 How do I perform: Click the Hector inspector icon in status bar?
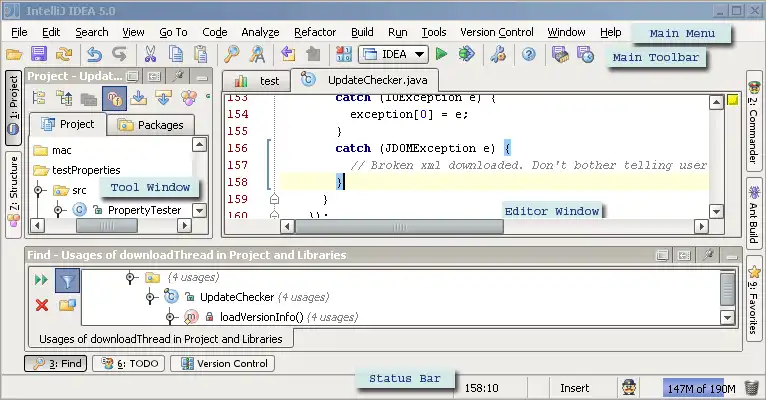click(629, 388)
